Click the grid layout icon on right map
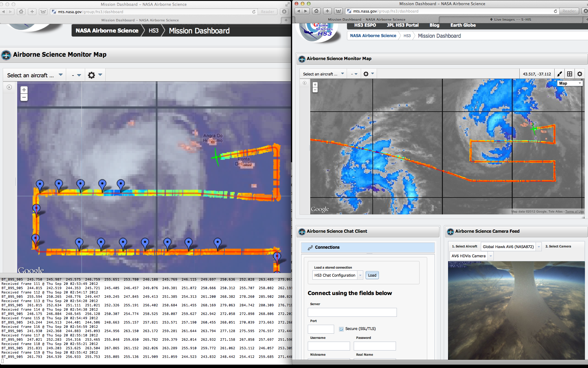 (570, 74)
